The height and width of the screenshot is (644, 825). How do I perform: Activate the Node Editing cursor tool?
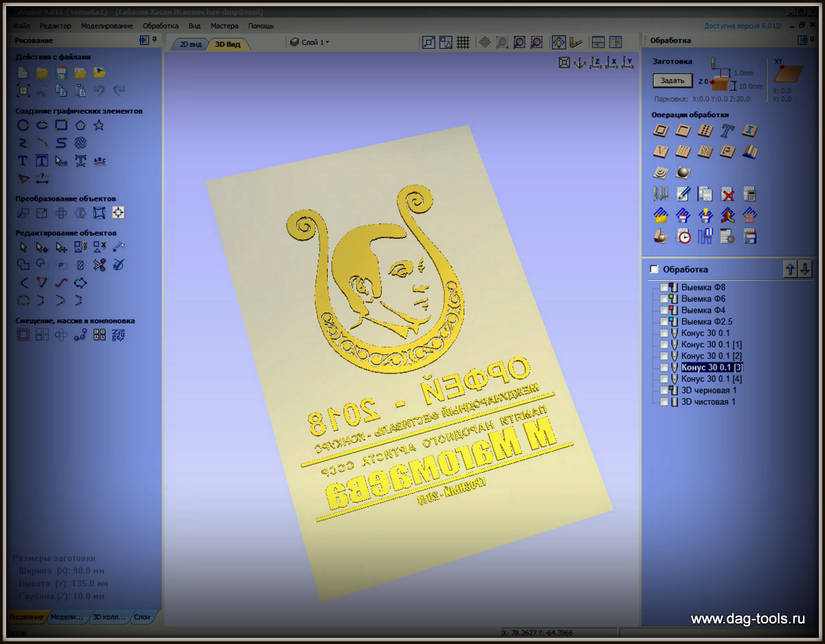coord(42,247)
